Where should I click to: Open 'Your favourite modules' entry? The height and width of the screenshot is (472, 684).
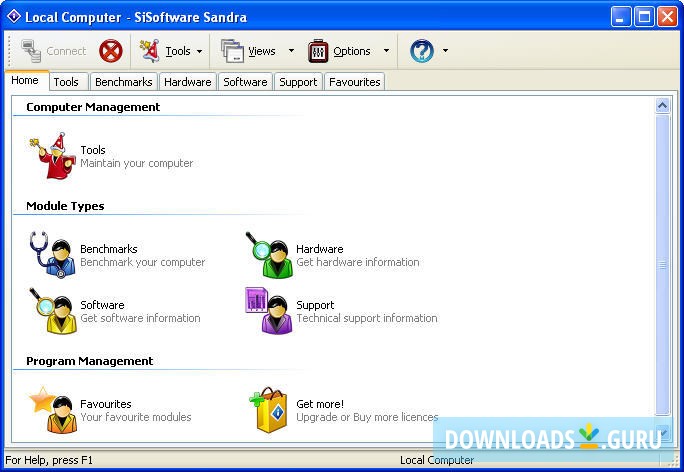(x=136, y=417)
